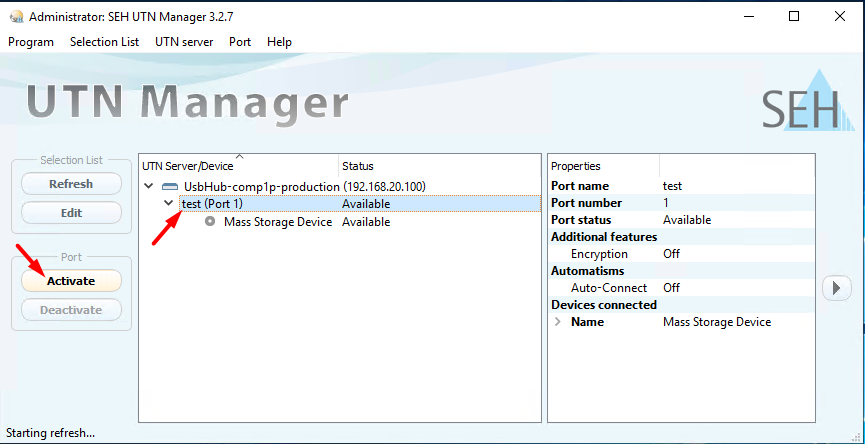Minimize the UTN Manager window
The image size is (865, 444).
[x=748, y=17]
